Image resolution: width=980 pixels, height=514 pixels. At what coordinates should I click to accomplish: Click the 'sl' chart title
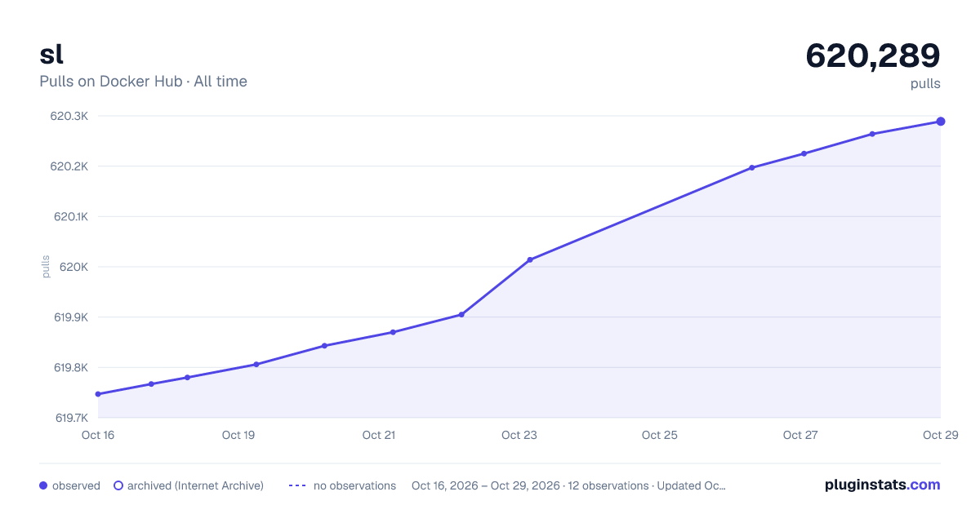51,54
